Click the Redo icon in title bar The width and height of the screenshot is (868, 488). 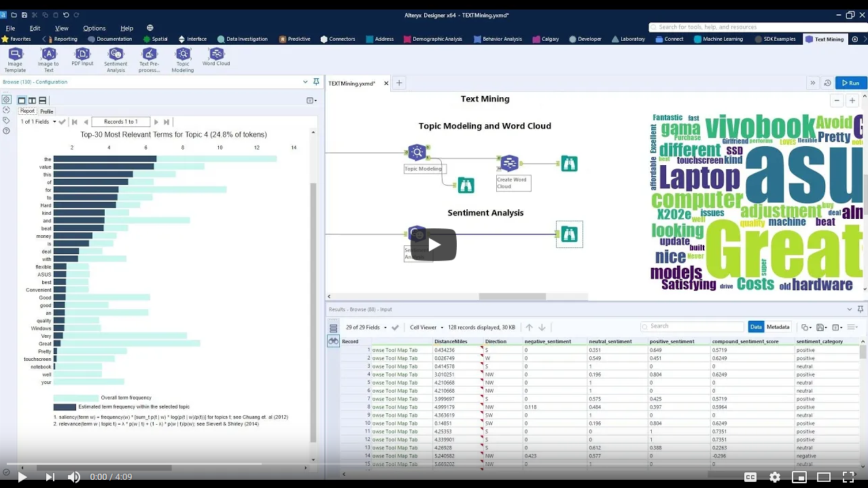coord(77,15)
